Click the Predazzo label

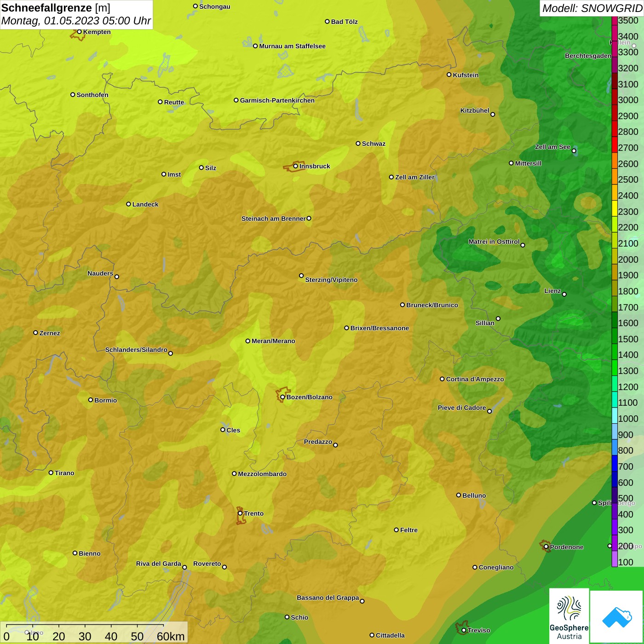[318, 442]
